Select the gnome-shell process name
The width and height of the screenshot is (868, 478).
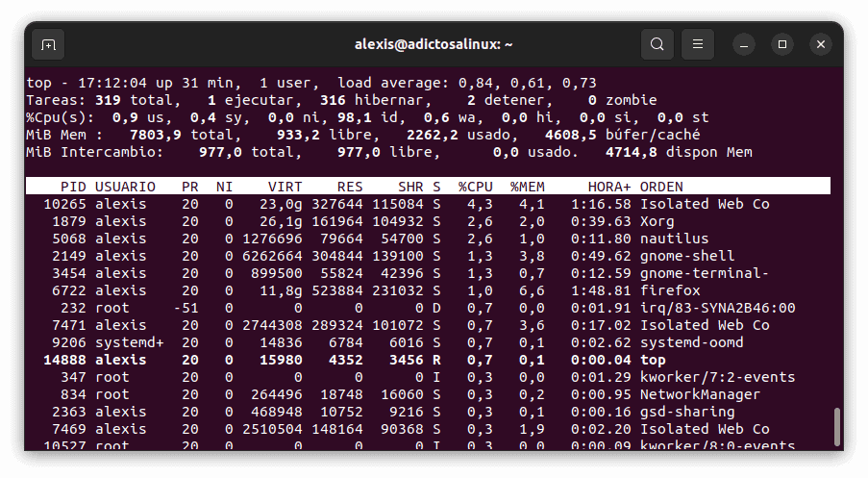pyautogui.click(x=687, y=256)
